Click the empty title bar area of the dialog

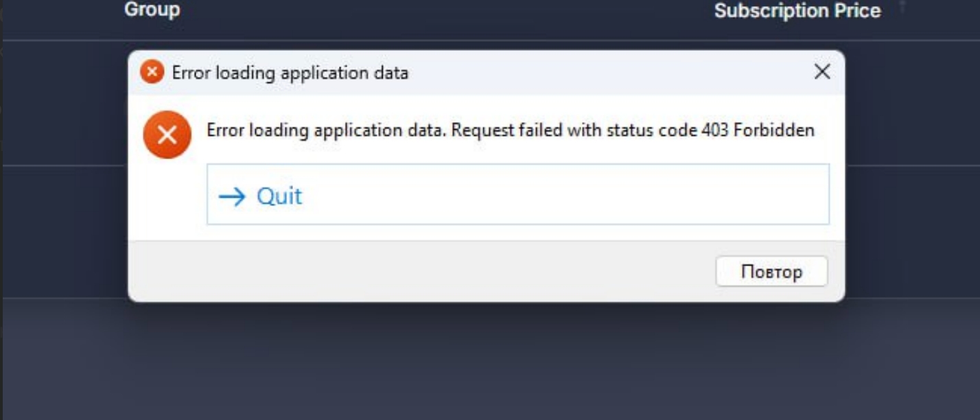pyautogui.click(x=604, y=72)
